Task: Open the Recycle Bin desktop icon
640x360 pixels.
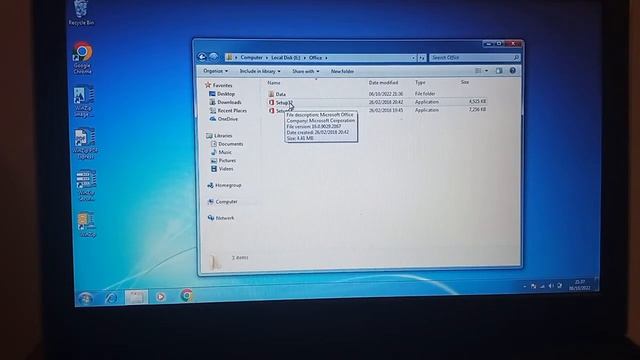Action: [81, 12]
